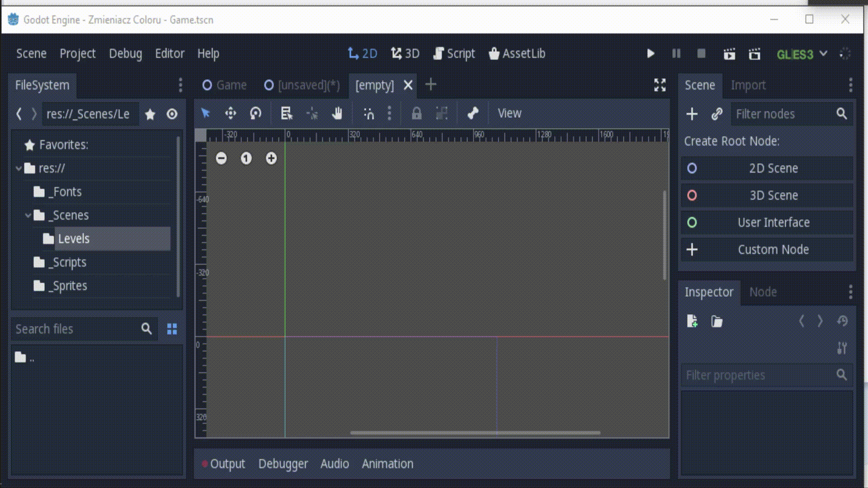Click the Add Node plus icon
868x488 pixels.
click(x=692, y=114)
